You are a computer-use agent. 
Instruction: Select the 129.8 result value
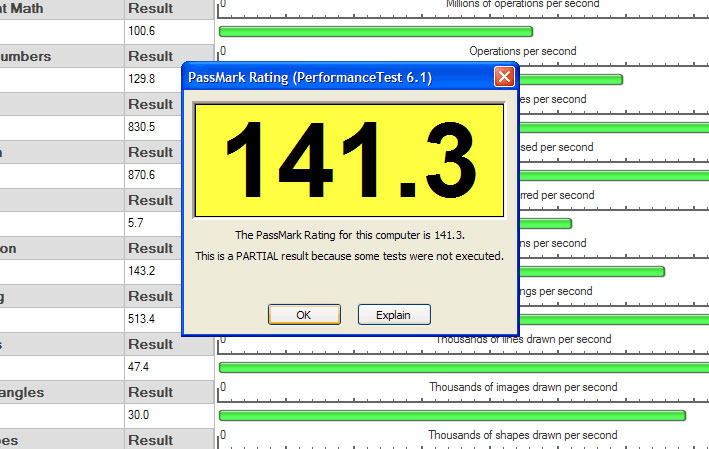point(142,79)
